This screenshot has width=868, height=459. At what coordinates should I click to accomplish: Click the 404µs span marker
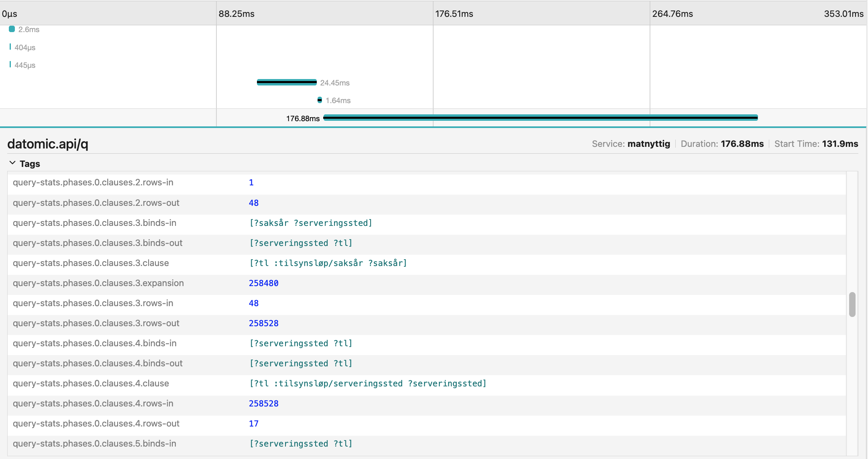coord(10,47)
